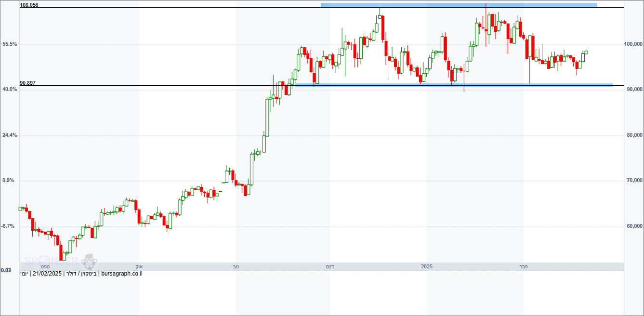Click the ספט month label on time axis
Screen dimensions: 644x316
45,266
